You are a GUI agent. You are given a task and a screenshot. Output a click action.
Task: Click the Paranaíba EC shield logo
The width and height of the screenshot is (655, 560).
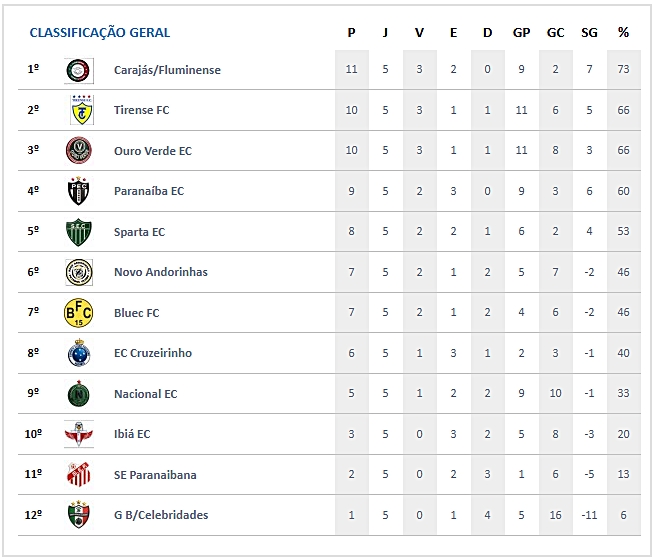pos(79,191)
